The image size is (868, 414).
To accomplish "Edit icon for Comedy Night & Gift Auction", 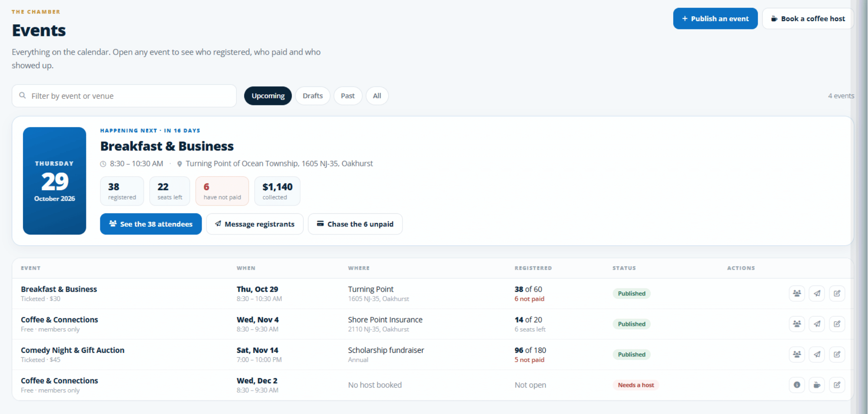I will tap(837, 355).
